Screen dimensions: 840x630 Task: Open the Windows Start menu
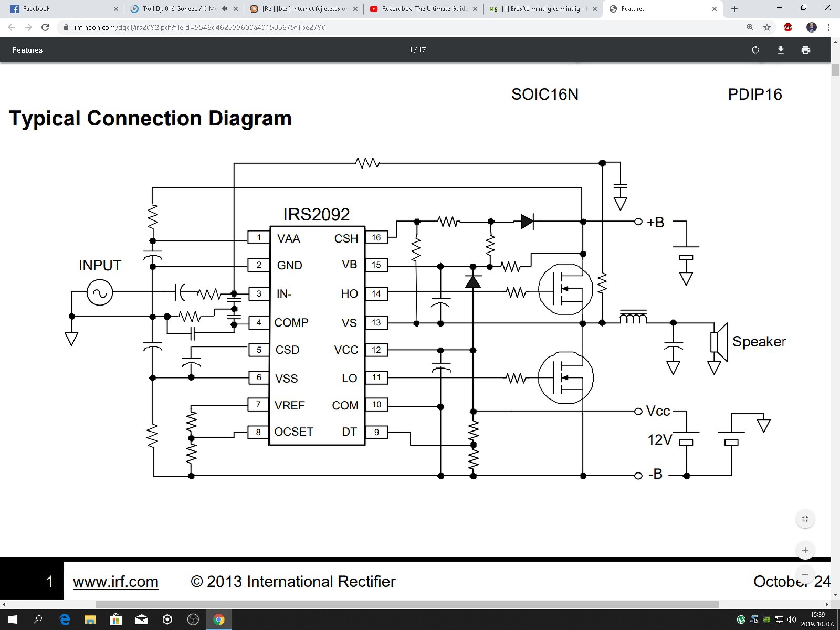[x=12, y=619]
